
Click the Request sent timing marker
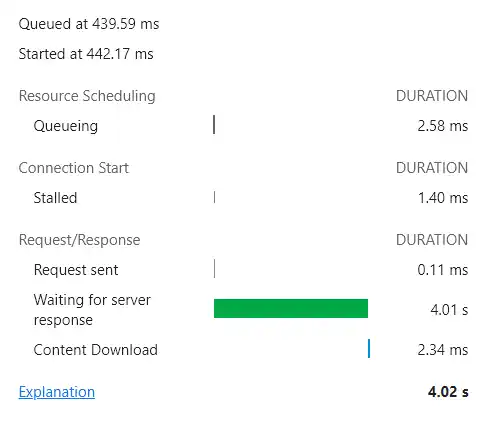(x=214, y=268)
